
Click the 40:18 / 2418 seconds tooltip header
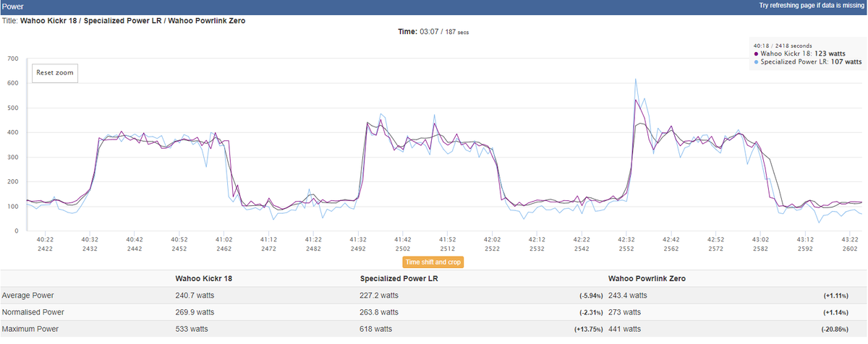pos(782,45)
